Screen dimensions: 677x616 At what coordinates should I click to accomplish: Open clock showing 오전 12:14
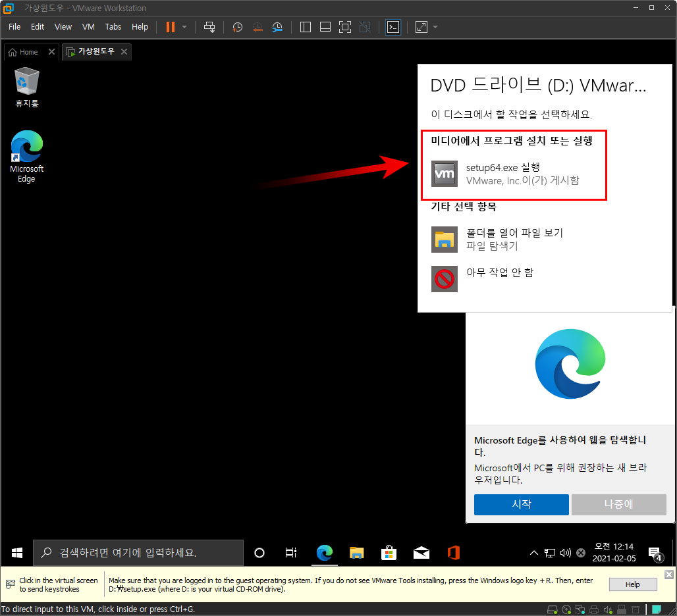click(x=614, y=553)
